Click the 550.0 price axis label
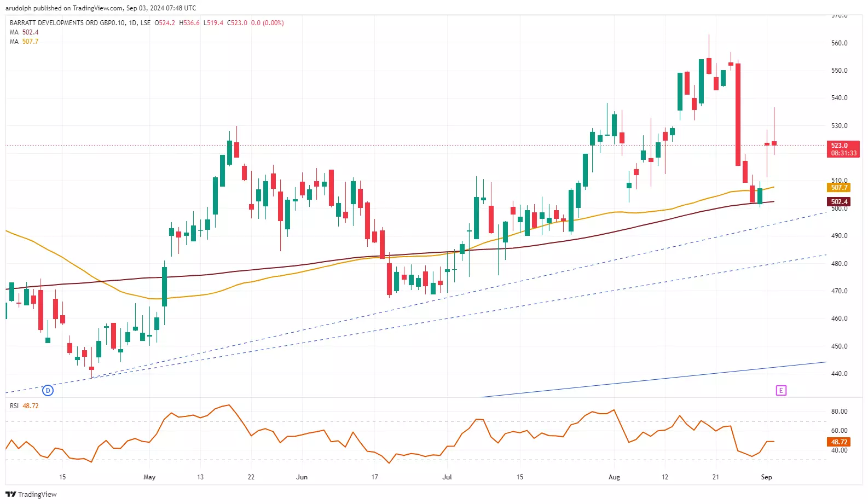Screen dimensions: 868x504 tap(839, 71)
